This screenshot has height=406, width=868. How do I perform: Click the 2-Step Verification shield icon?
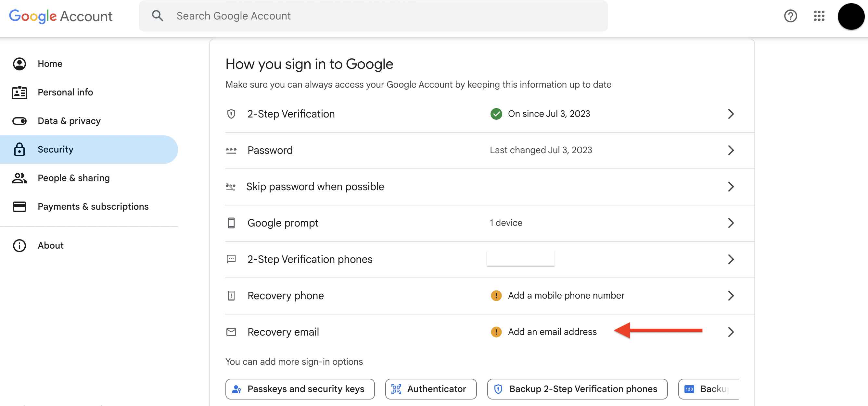click(x=231, y=114)
